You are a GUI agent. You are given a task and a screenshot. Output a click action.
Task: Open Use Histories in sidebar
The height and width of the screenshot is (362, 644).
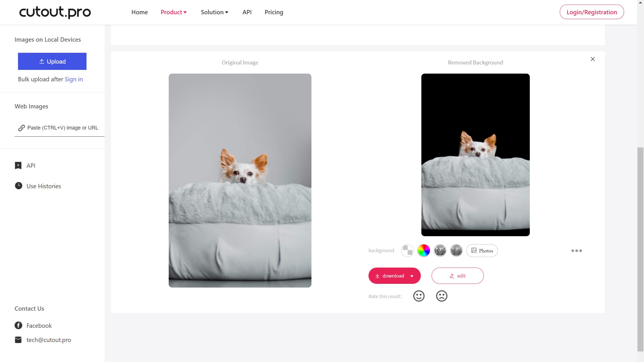(x=44, y=186)
